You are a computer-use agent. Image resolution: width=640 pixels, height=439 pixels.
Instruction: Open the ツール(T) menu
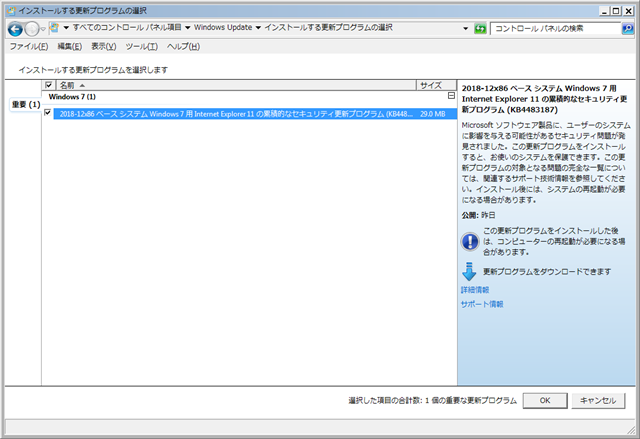click(x=141, y=46)
